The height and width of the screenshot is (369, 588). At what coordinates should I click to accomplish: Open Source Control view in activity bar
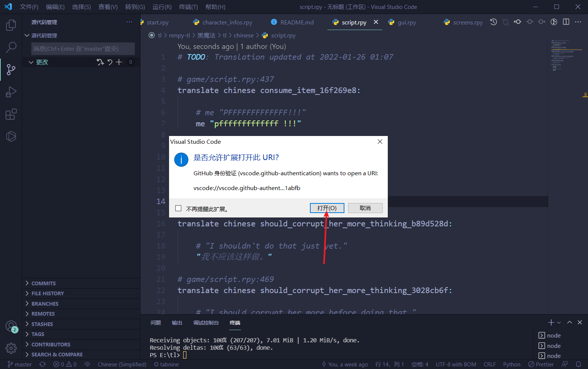tap(11, 70)
